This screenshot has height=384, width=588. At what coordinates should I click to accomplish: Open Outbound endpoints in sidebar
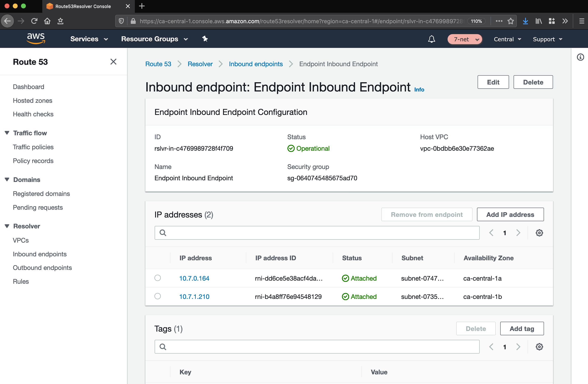(x=42, y=268)
